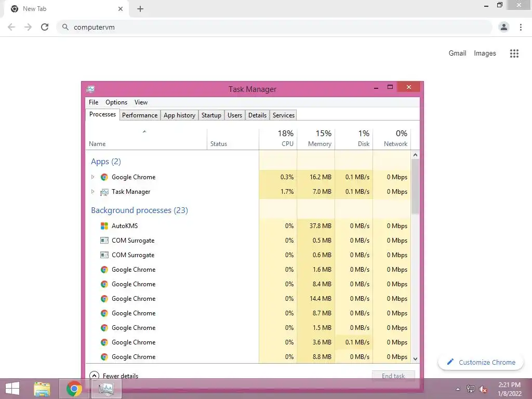The height and width of the screenshot is (399, 532).
Task: Sort by the Name column header
Action: pyautogui.click(x=146, y=139)
